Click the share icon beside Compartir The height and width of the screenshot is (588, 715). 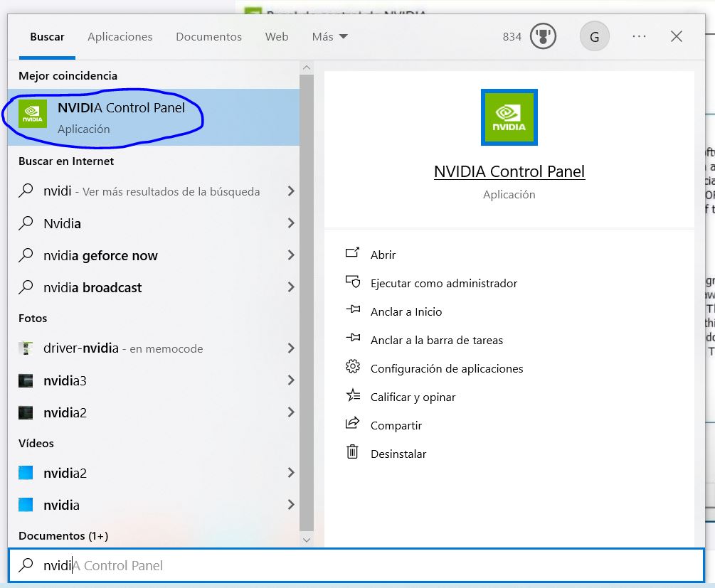tap(352, 423)
